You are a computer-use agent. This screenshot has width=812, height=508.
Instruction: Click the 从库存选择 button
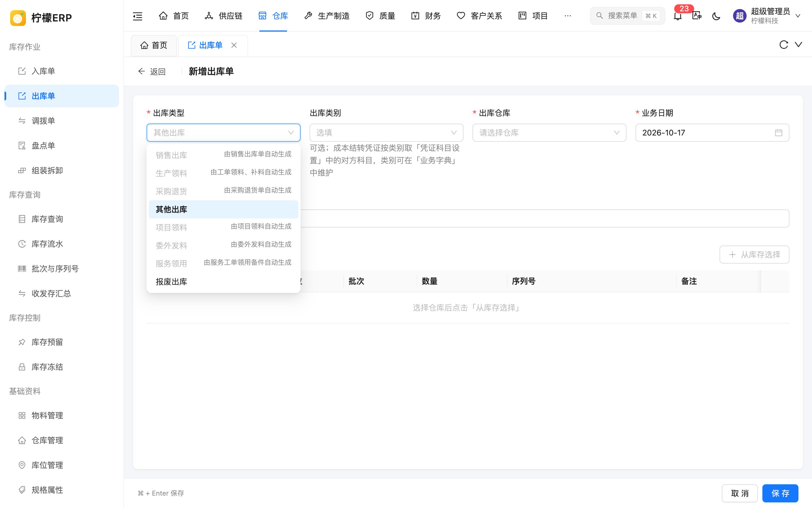point(754,255)
